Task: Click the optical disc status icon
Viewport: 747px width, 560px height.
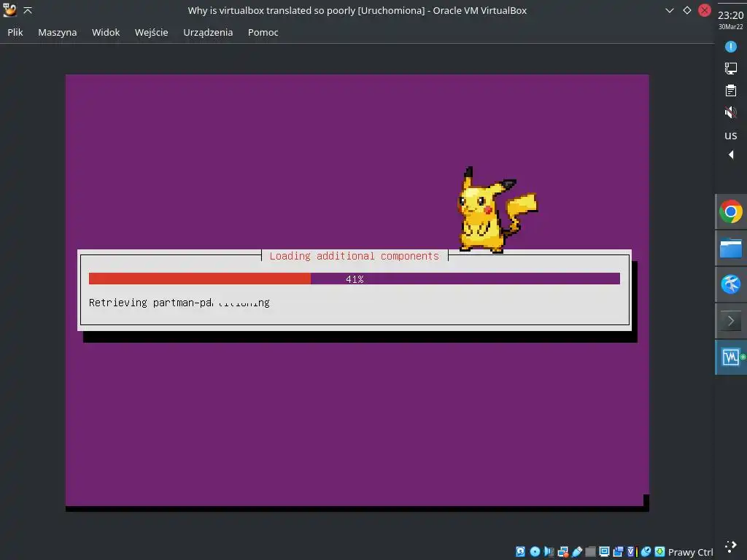Action: pos(535,551)
